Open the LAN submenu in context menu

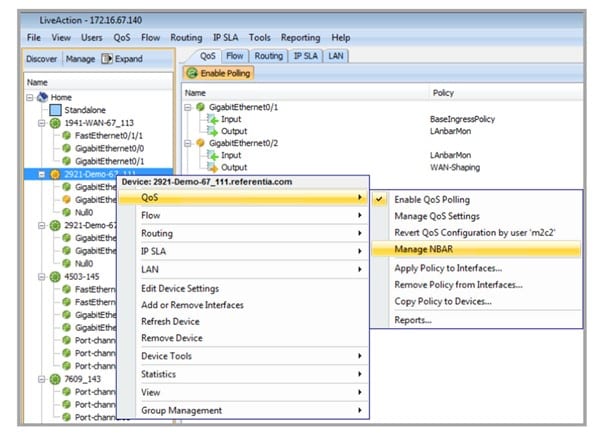[x=243, y=269]
